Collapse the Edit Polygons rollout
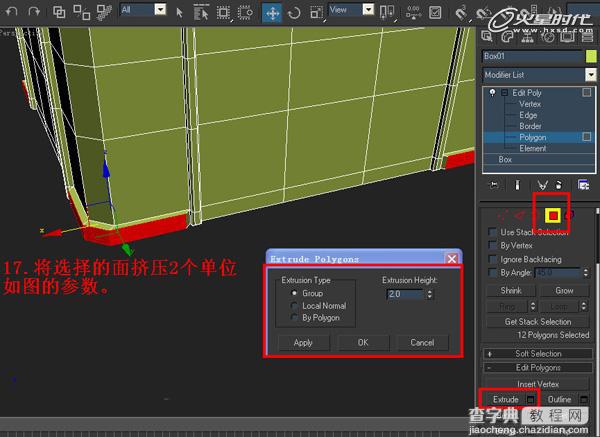 538,367
